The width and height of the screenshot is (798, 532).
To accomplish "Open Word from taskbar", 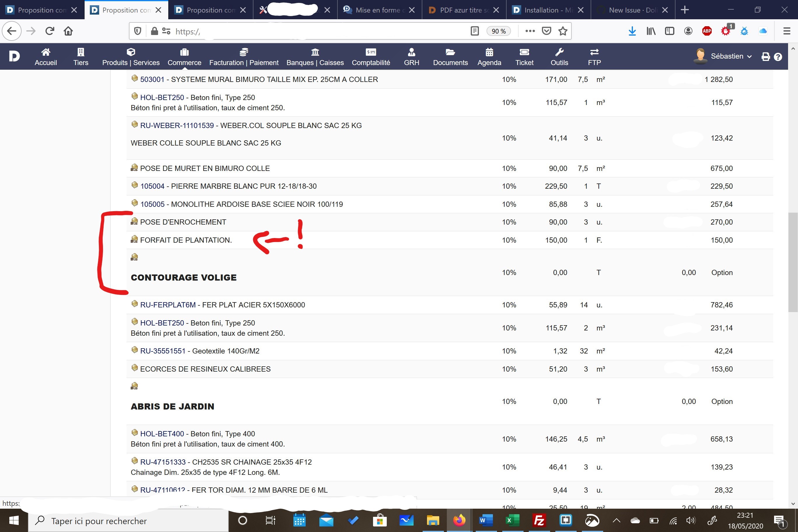I will tap(486, 520).
